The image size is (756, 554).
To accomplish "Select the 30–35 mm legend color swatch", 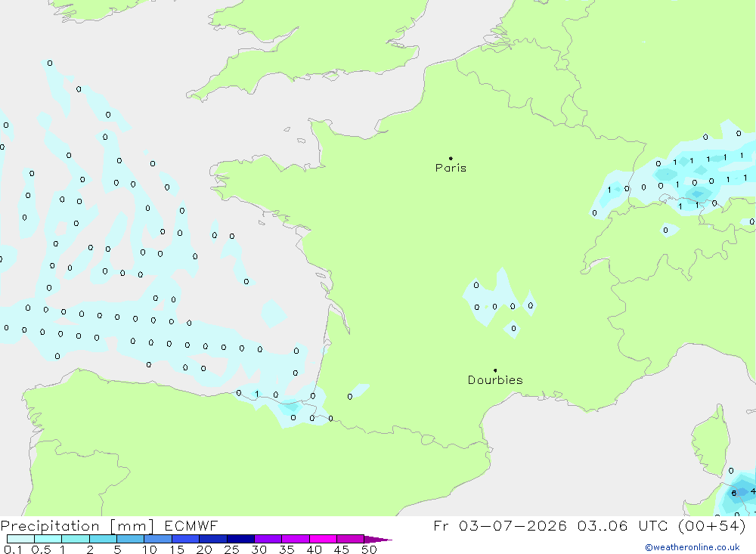I will click(x=268, y=539).
